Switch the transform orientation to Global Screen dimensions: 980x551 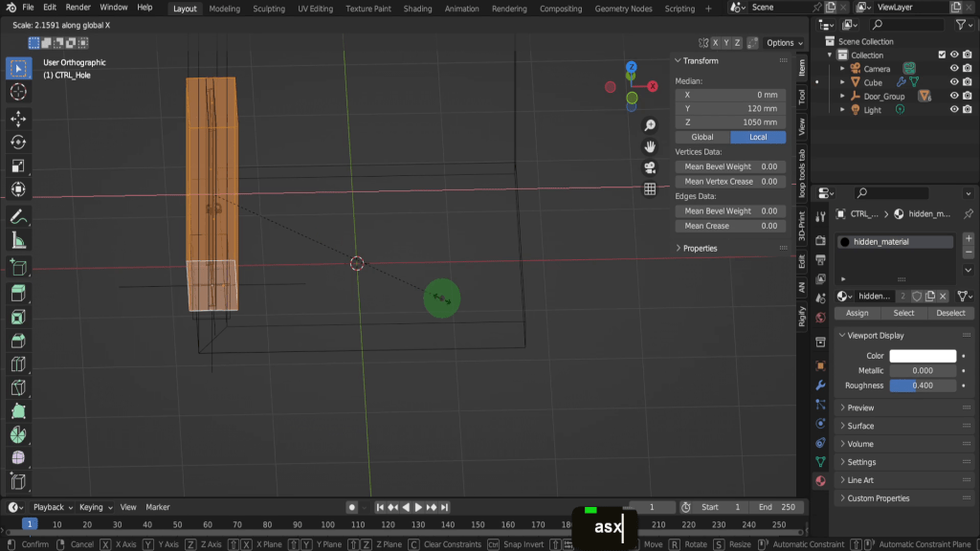pos(702,137)
